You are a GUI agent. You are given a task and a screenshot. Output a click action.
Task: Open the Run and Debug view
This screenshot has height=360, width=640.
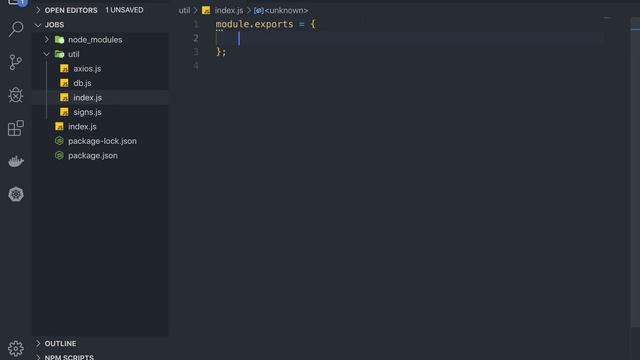pyautogui.click(x=16, y=95)
